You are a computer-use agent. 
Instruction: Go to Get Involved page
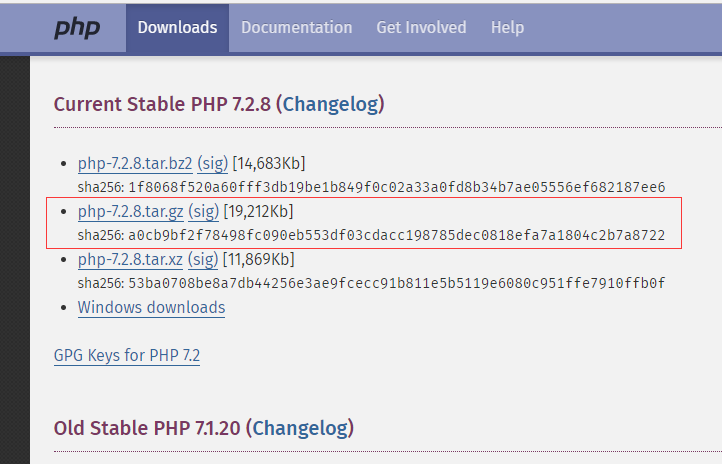tap(421, 28)
